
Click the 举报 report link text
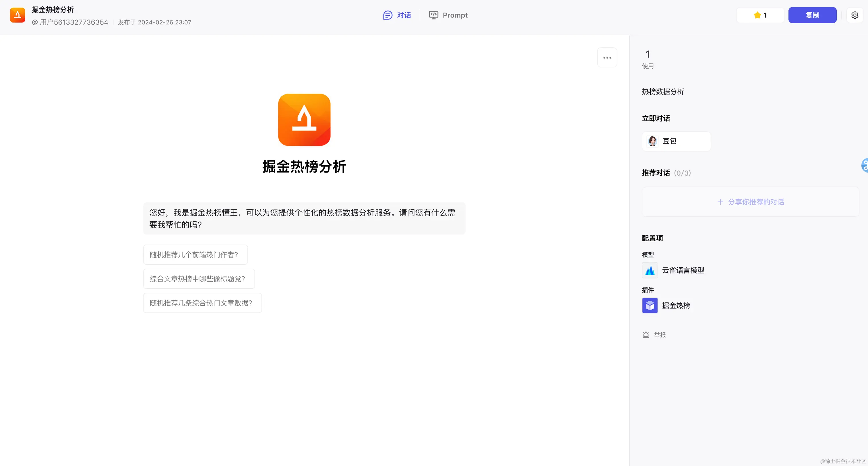click(660, 335)
